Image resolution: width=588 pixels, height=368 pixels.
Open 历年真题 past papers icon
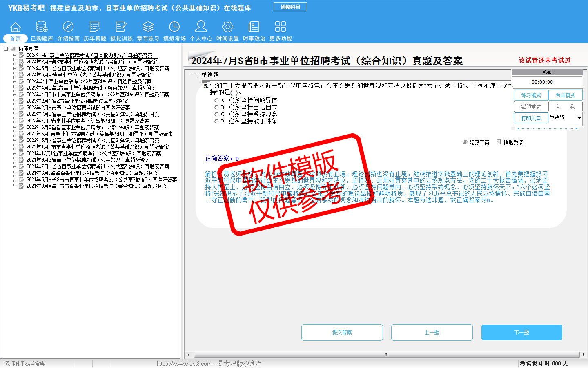click(95, 27)
